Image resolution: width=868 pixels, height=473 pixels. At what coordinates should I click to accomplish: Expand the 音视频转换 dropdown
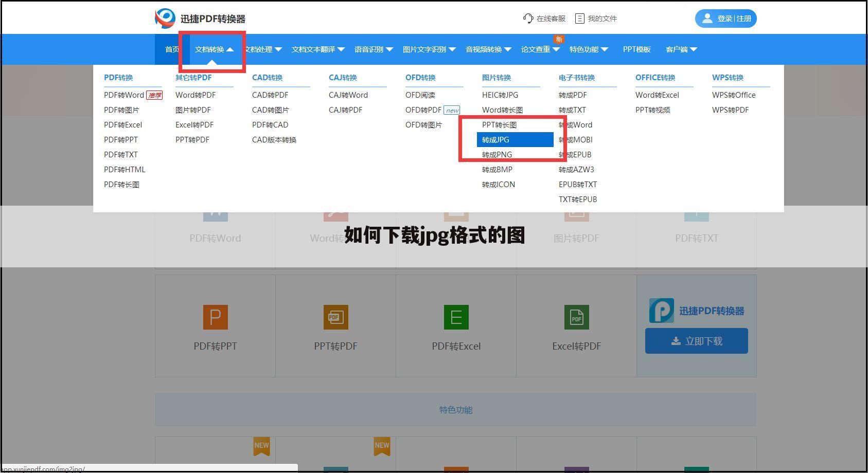coord(488,49)
